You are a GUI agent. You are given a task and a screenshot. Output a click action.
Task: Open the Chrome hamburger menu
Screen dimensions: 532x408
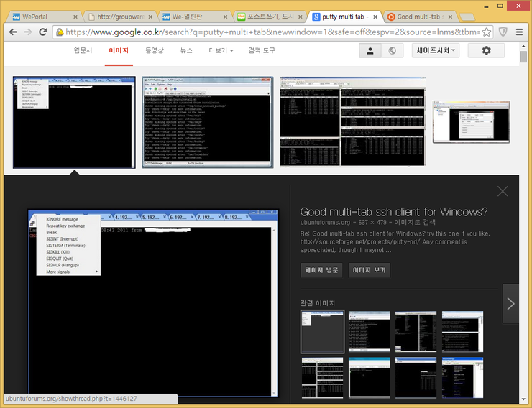coord(519,32)
